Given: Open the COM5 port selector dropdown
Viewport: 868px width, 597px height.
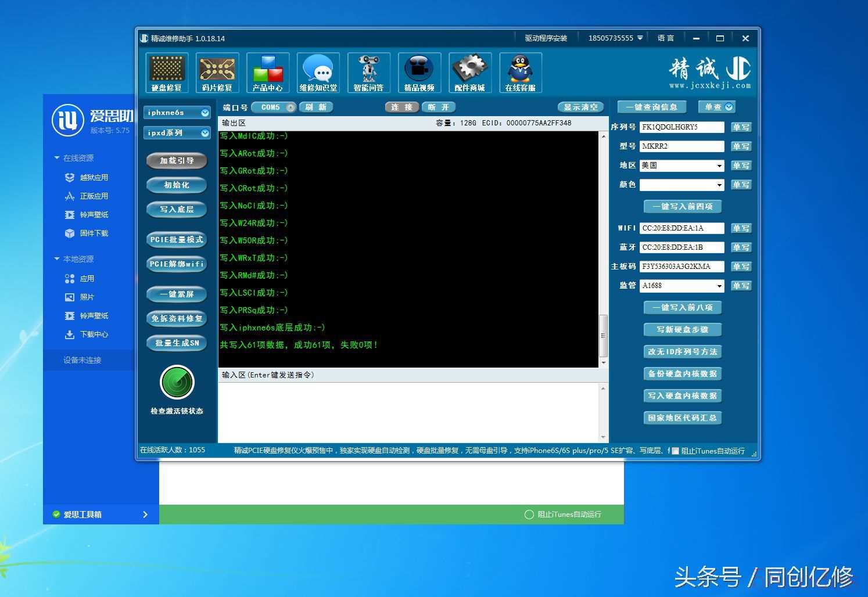Looking at the screenshot, I should tap(290, 107).
